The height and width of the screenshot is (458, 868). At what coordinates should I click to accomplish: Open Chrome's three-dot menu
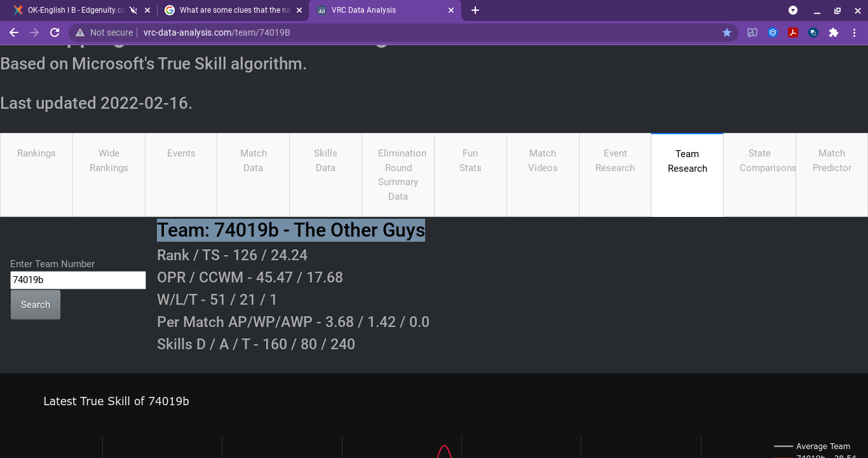pyautogui.click(x=854, y=32)
